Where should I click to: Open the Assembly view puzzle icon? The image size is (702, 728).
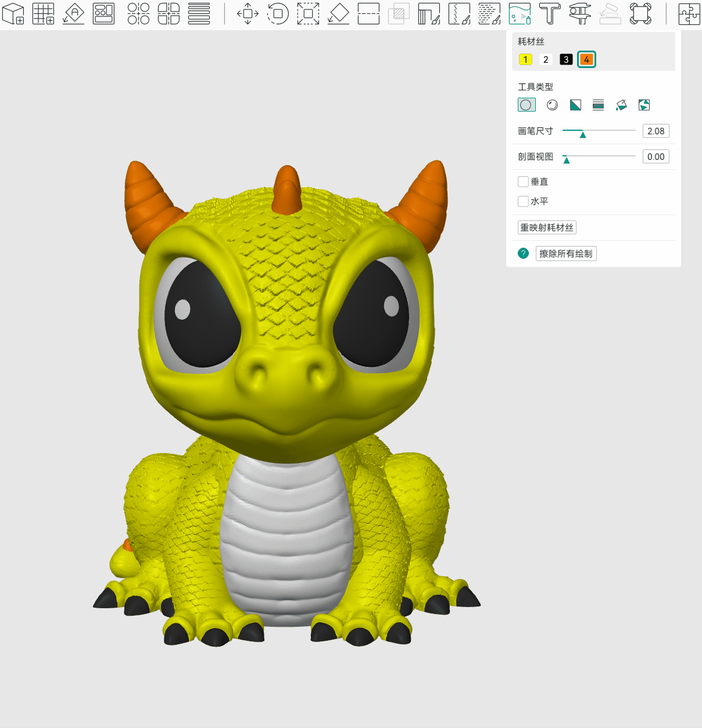tap(689, 13)
